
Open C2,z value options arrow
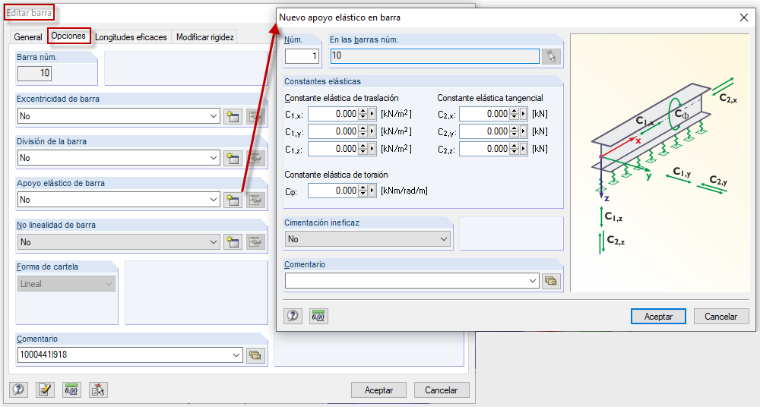click(523, 149)
